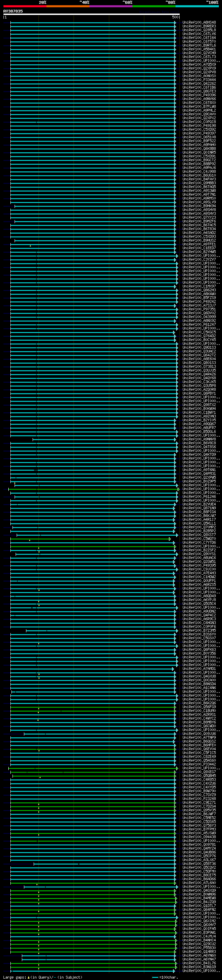Select hit label UniRef100_Q2XPX2

pos(199,118)
